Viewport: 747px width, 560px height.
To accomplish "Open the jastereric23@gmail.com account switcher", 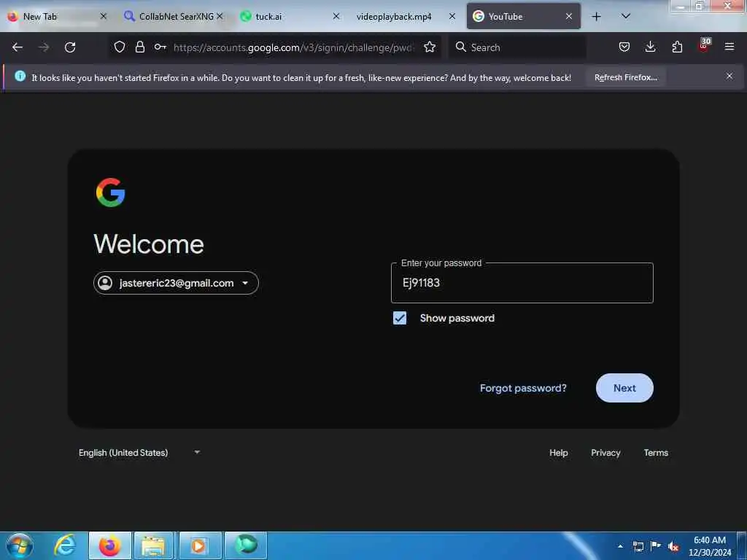I will 176,283.
